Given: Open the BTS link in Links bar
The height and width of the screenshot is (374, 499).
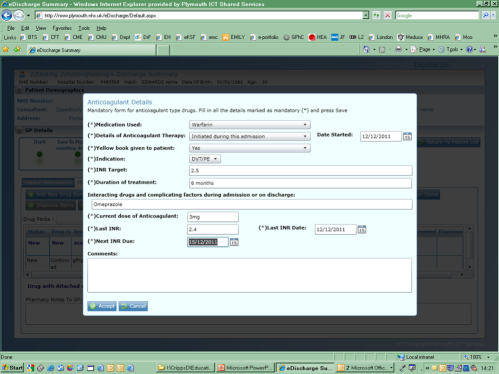Looking at the screenshot, I should (x=29, y=37).
